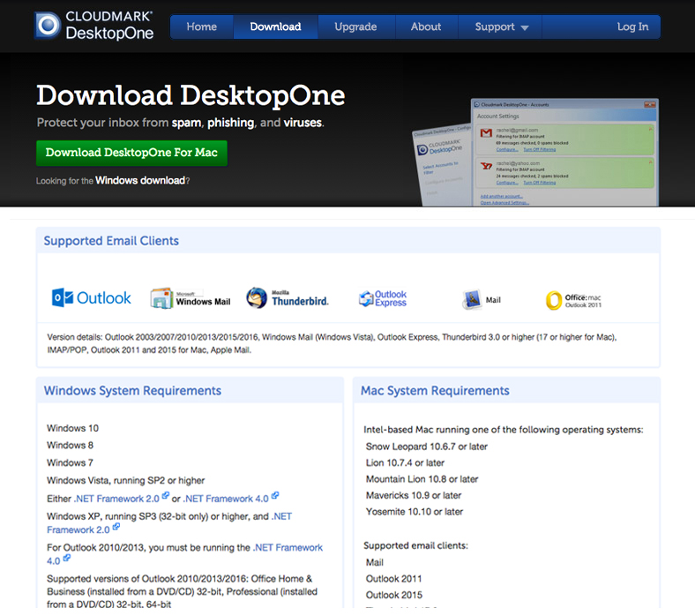Click the Outlook email client icon
695x616 pixels.
(x=92, y=298)
